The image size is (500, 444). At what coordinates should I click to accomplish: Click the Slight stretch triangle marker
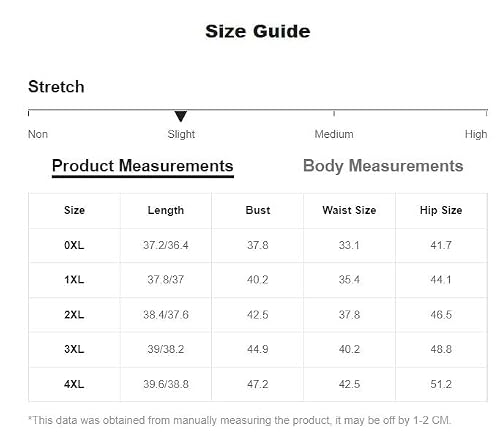point(181,116)
